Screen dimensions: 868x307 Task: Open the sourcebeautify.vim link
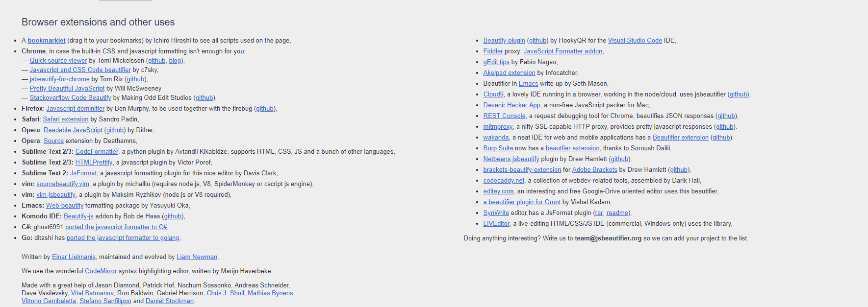pyautogui.click(x=63, y=184)
